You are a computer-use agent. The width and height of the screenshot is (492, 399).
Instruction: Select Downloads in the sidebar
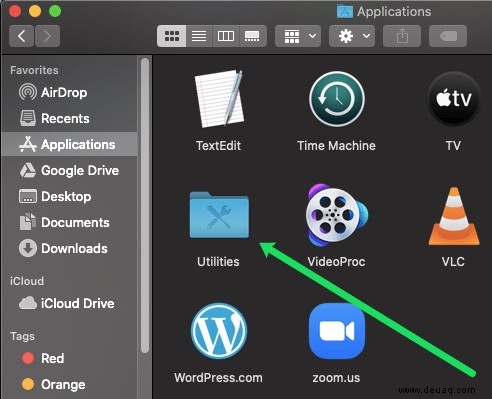pos(63,249)
